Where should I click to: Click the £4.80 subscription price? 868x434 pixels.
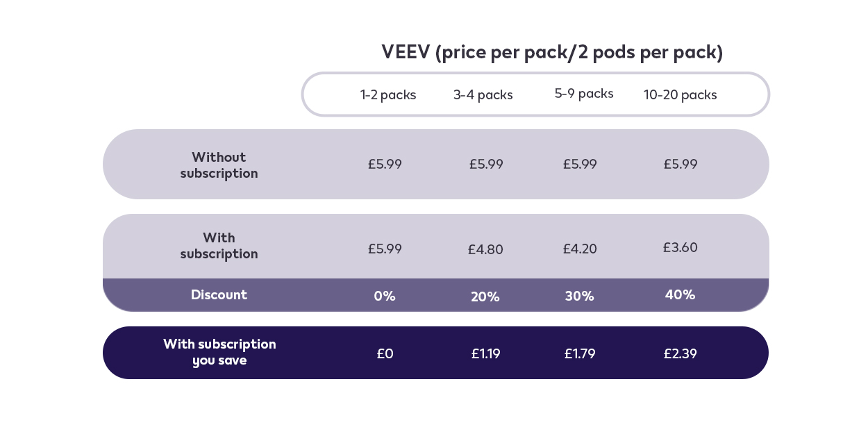click(x=485, y=249)
